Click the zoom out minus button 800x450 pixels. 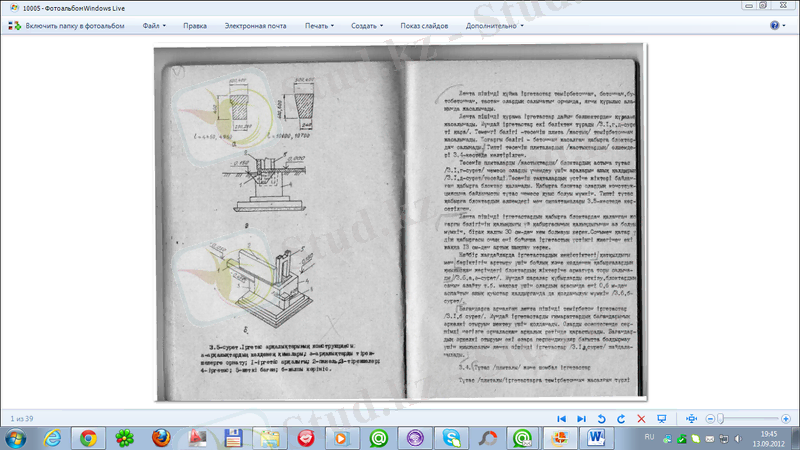[x=709, y=417]
